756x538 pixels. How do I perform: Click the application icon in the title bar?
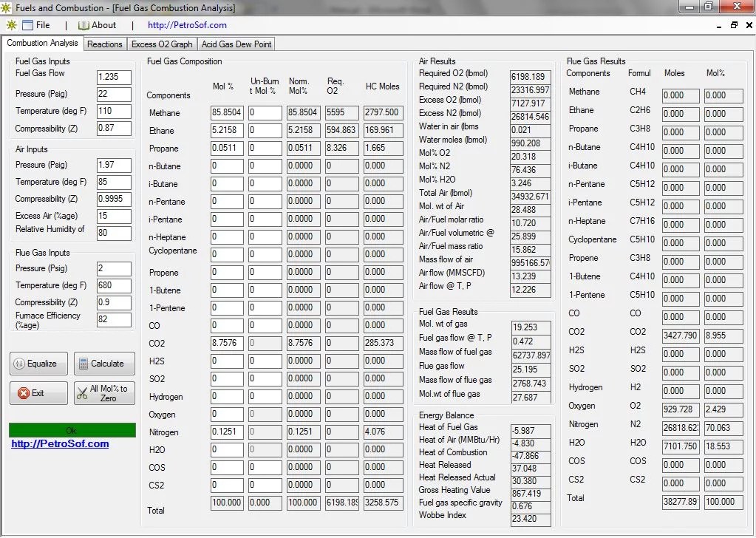point(7,7)
